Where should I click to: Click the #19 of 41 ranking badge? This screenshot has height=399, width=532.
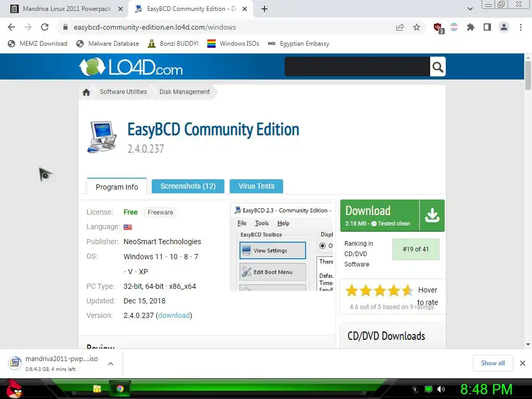pyautogui.click(x=416, y=249)
